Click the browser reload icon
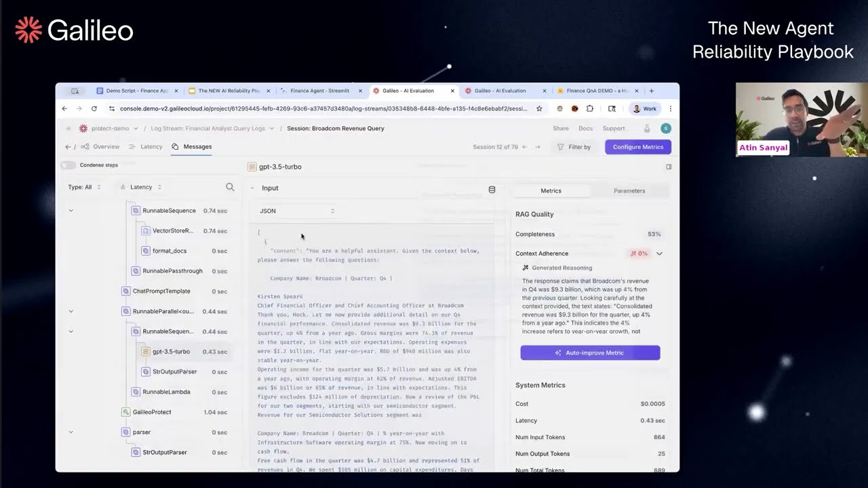The height and width of the screenshot is (488, 868). [x=94, y=108]
